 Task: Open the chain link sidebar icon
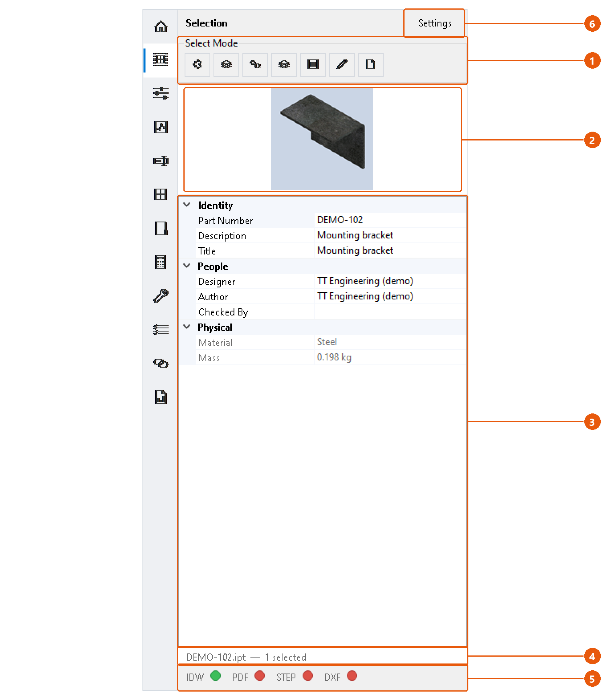tap(161, 363)
